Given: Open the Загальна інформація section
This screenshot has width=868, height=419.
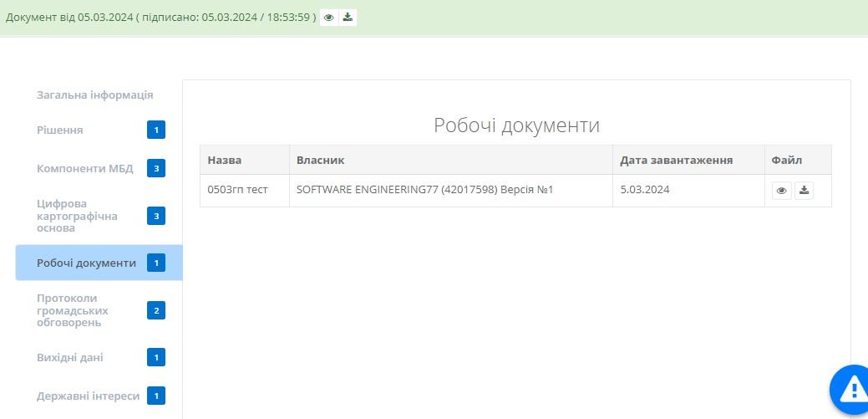Looking at the screenshot, I should 94,95.
